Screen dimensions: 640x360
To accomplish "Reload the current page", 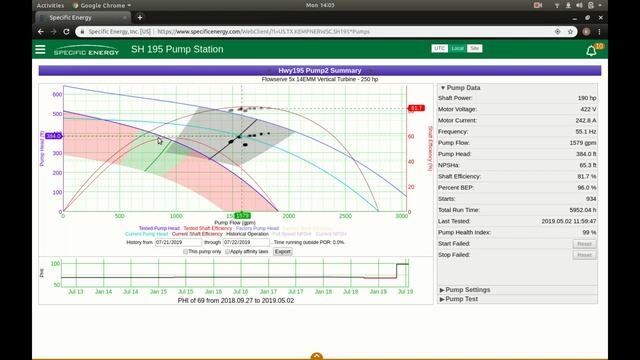I will [x=66, y=31].
